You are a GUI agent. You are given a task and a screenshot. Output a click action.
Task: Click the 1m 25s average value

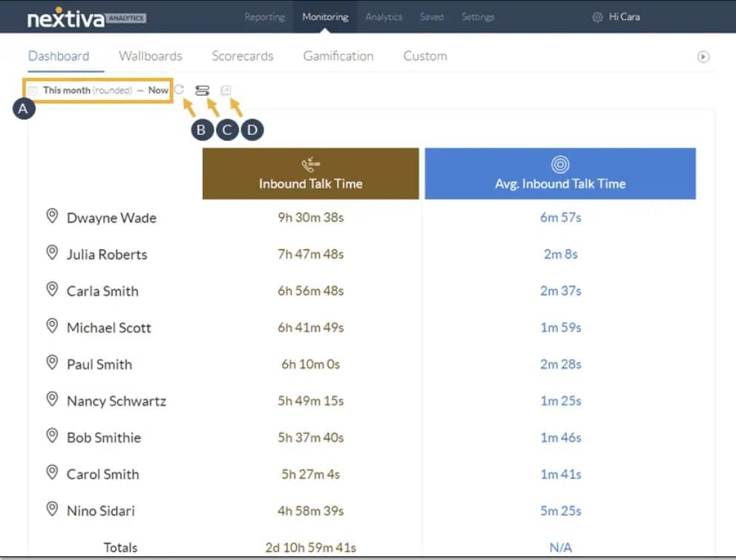click(560, 401)
